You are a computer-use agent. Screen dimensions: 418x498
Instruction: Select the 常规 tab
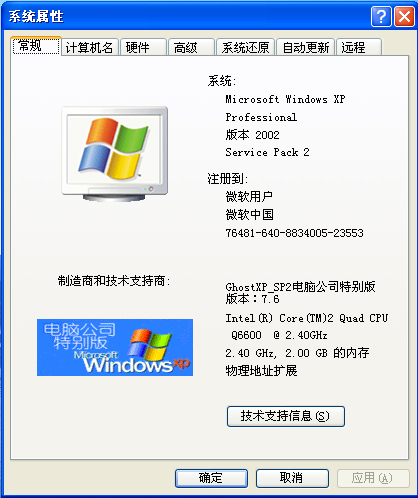pyautogui.click(x=36, y=46)
